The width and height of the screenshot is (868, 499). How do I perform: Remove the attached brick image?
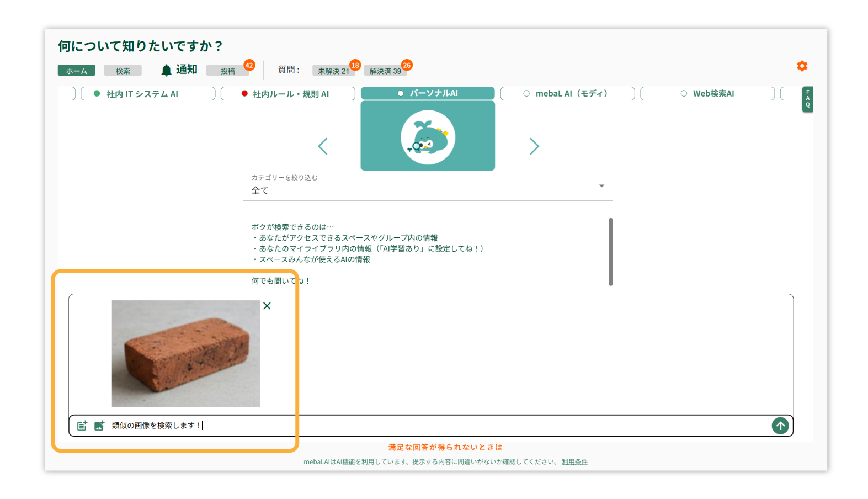[267, 306]
